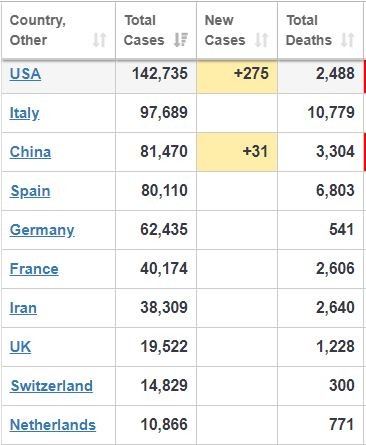Click the Total Deaths sort arrows

[347, 40]
